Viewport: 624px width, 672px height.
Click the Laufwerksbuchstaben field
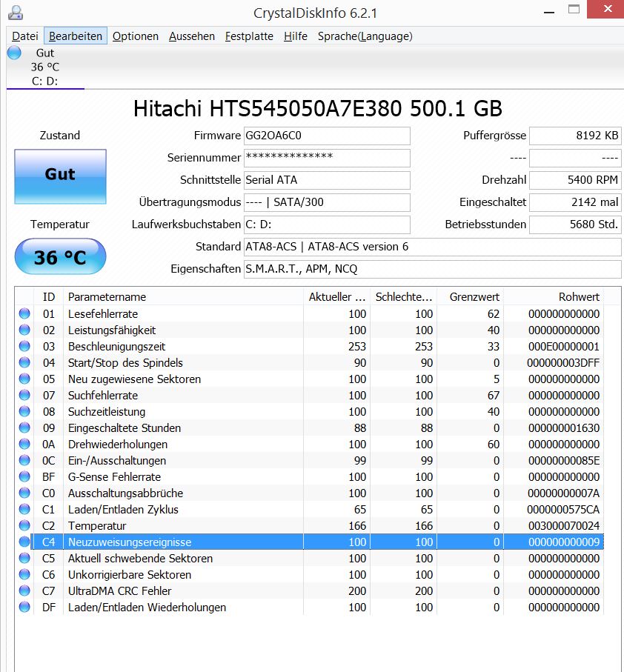327,224
